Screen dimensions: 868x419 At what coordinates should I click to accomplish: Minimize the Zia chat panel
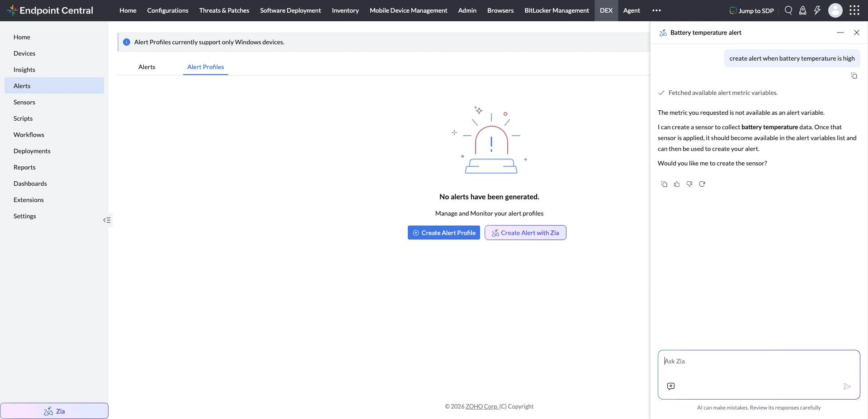[840, 33]
